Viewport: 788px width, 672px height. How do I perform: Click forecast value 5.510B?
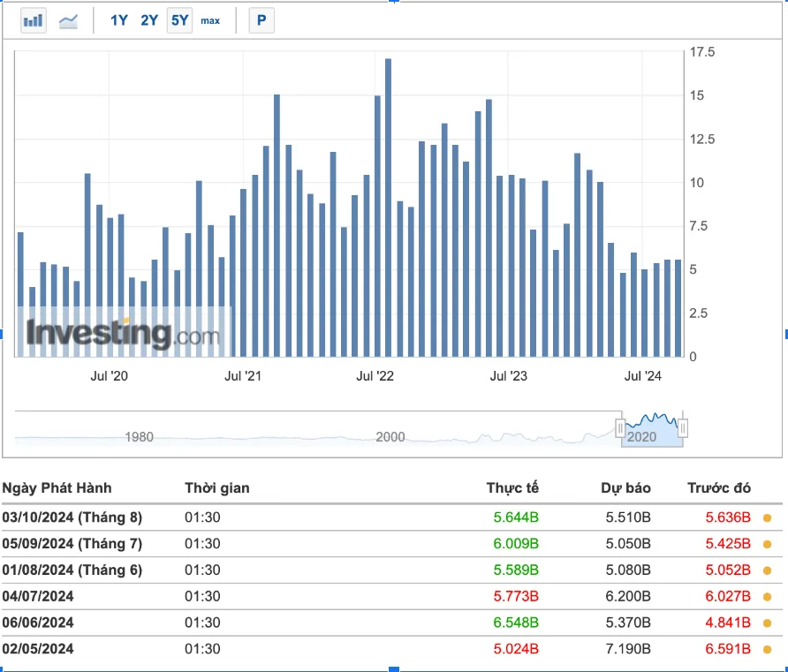pyautogui.click(x=628, y=517)
